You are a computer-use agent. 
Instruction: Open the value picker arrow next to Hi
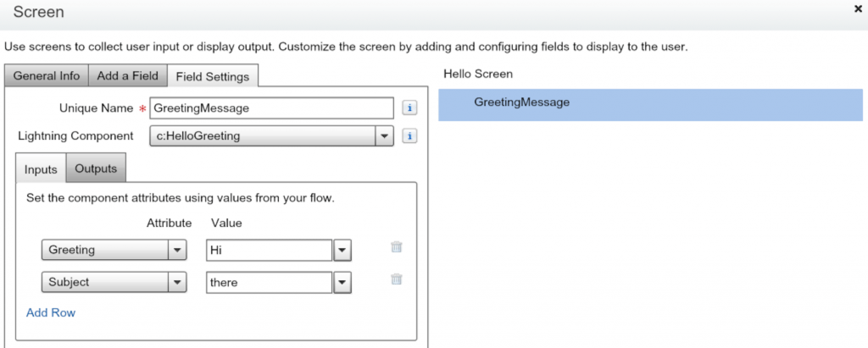342,251
